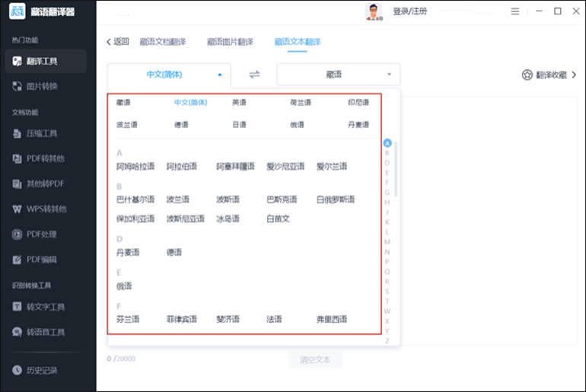Expand the target language dropdown
Image resolution: width=586 pixels, height=392 pixels.
point(389,75)
